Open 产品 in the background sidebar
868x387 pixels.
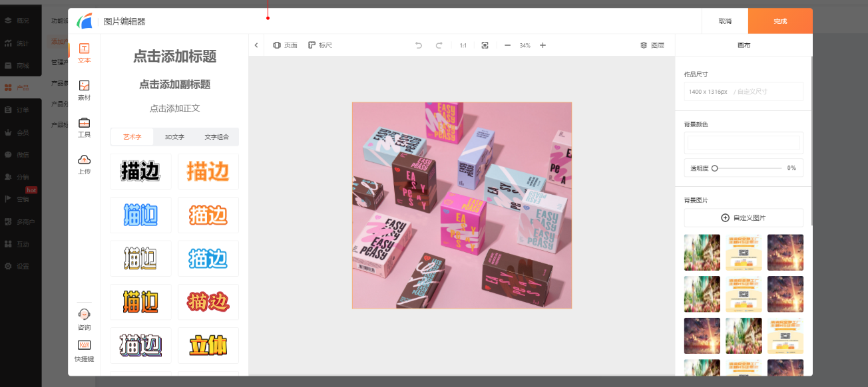click(17, 88)
